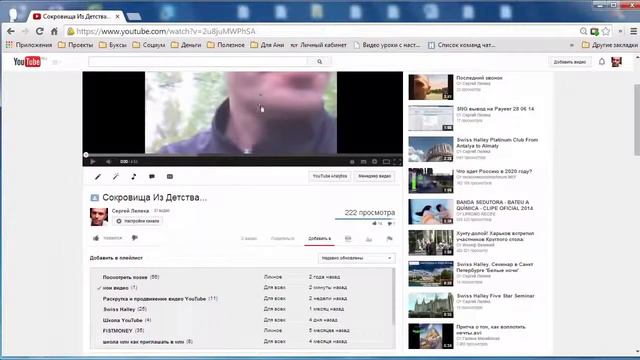The image size is (640, 360).
Task: Open the annotations speech bubble tool
Action: (152, 176)
